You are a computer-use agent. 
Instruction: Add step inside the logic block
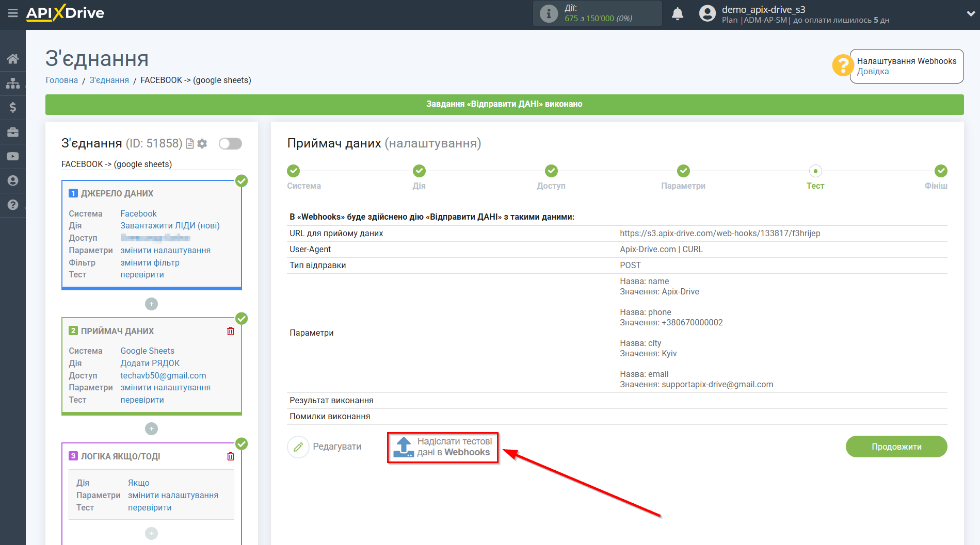point(151,533)
